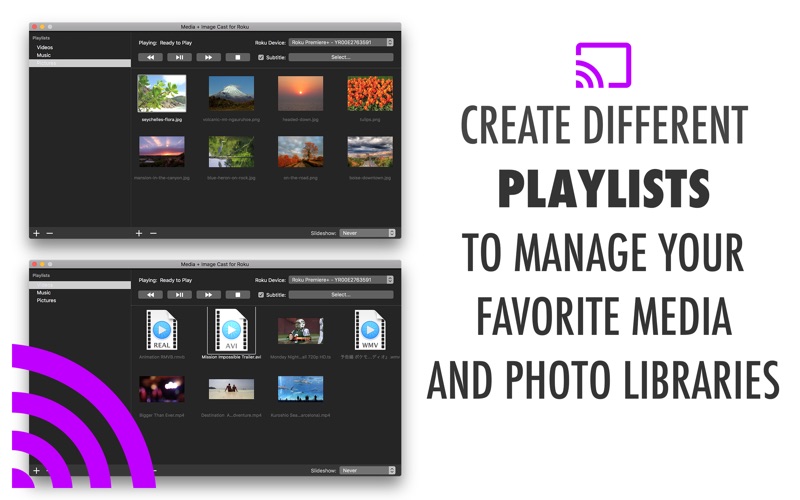The height and width of the screenshot is (500, 800).
Task: Click the seychelles-flora.jpg file name
Action: click(x=162, y=120)
